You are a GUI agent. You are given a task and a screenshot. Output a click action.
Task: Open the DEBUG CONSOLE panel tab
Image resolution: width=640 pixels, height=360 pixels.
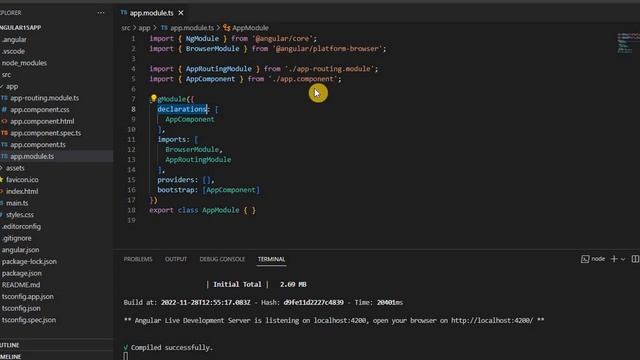(x=222, y=259)
